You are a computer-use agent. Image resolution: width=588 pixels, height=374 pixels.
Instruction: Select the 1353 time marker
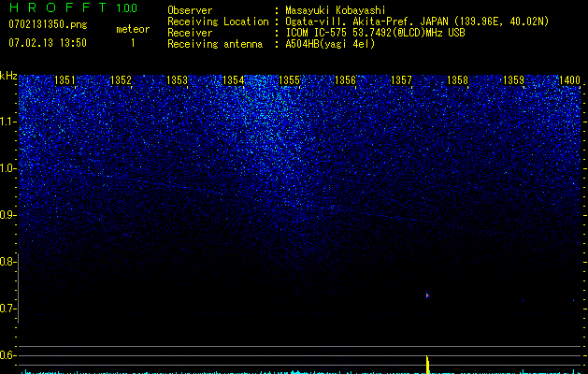(x=177, y=80)
